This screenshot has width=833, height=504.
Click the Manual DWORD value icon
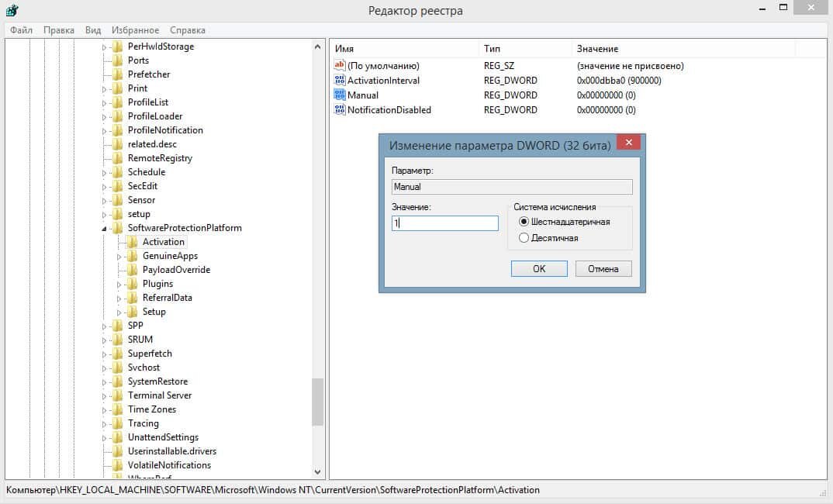pyautogui.click(x=339, y=95)
